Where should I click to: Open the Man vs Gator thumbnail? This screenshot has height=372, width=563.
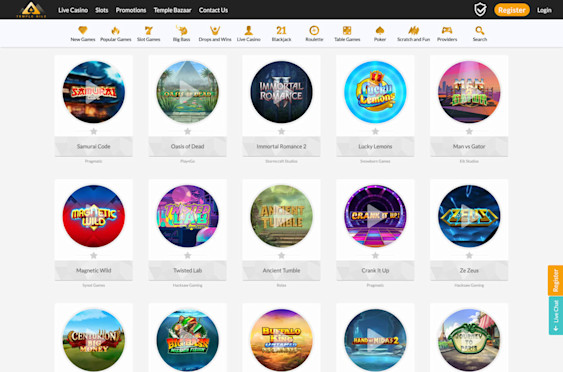[469, 92]
